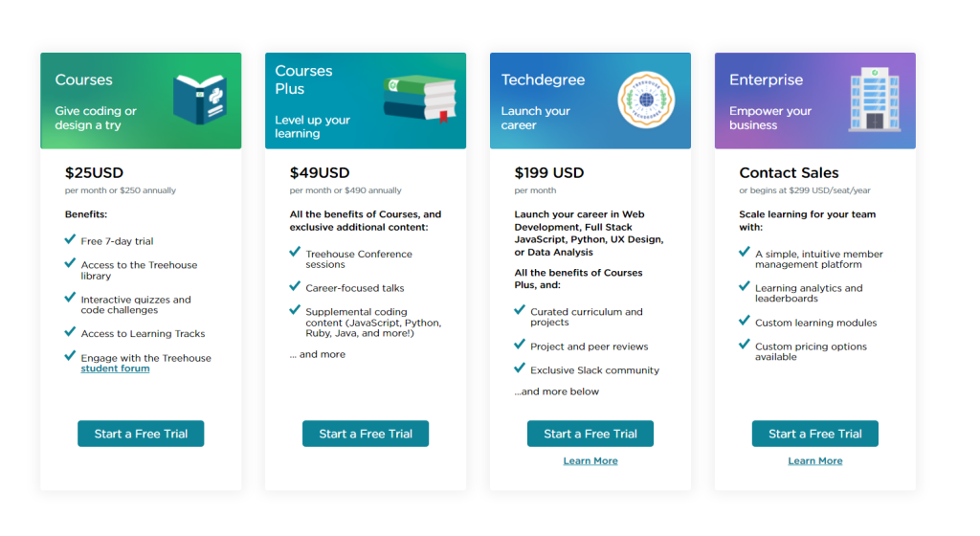This screenshot has width=980, height=536.
Task: Click checkmark beside Exclusive Slack community
Action: 520,368
